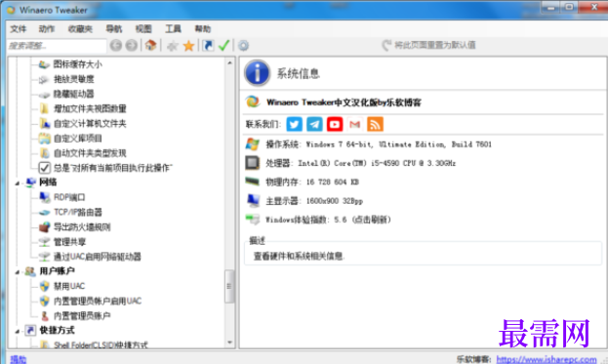Open the YouTube contact icon
This screenshot has width=608, height=364.
(335, 125)
